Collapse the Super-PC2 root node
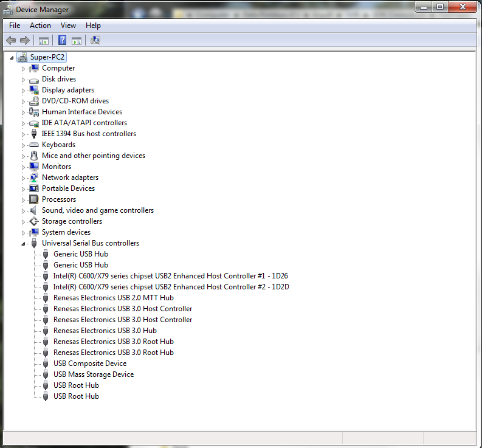 (12, 58)
